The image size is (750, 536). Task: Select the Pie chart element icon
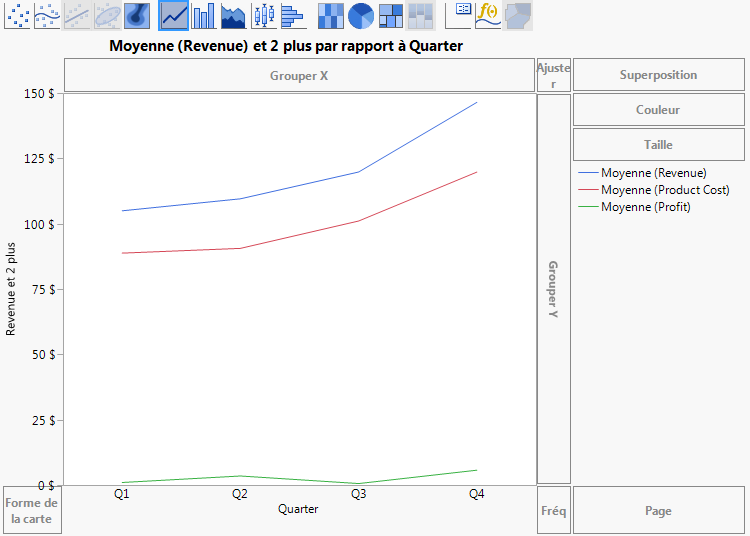(361, 15)
